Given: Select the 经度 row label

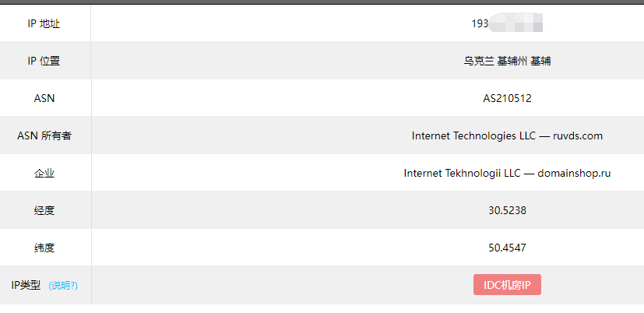Looking at the screenshot, I should (44, 210).
